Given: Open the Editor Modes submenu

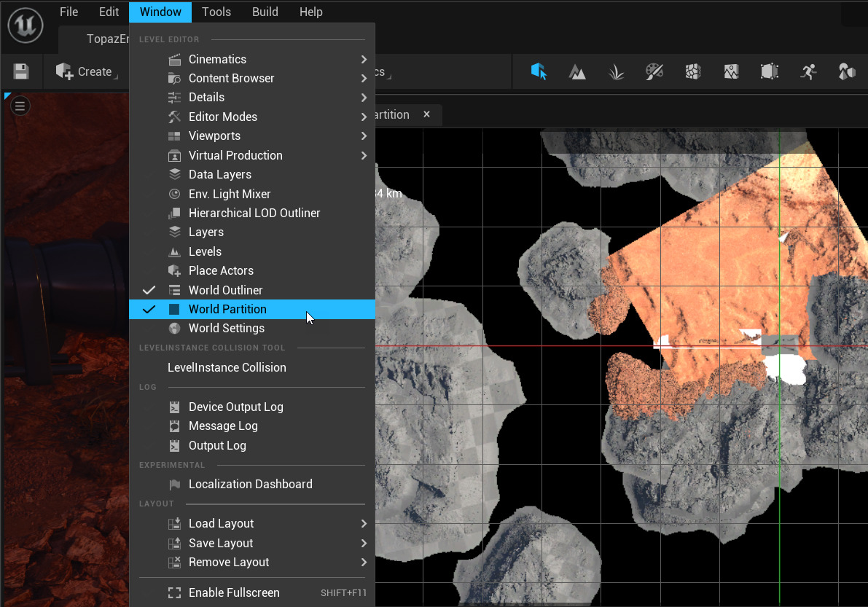Looking at the screenshot, I should pos(222,117).
